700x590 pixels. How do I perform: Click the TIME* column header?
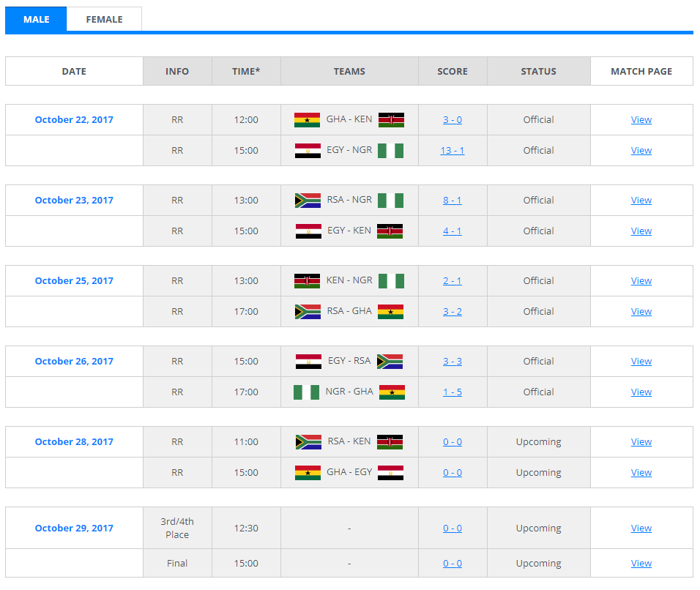point(246,72)
